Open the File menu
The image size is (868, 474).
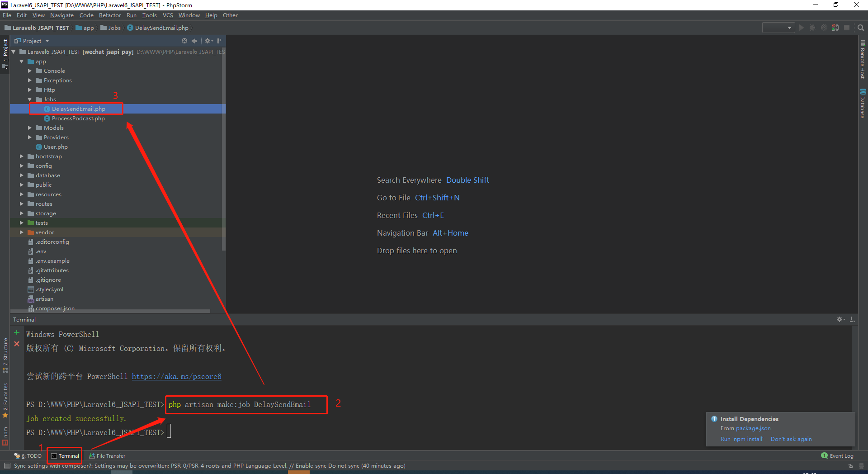tap(7, 15)
